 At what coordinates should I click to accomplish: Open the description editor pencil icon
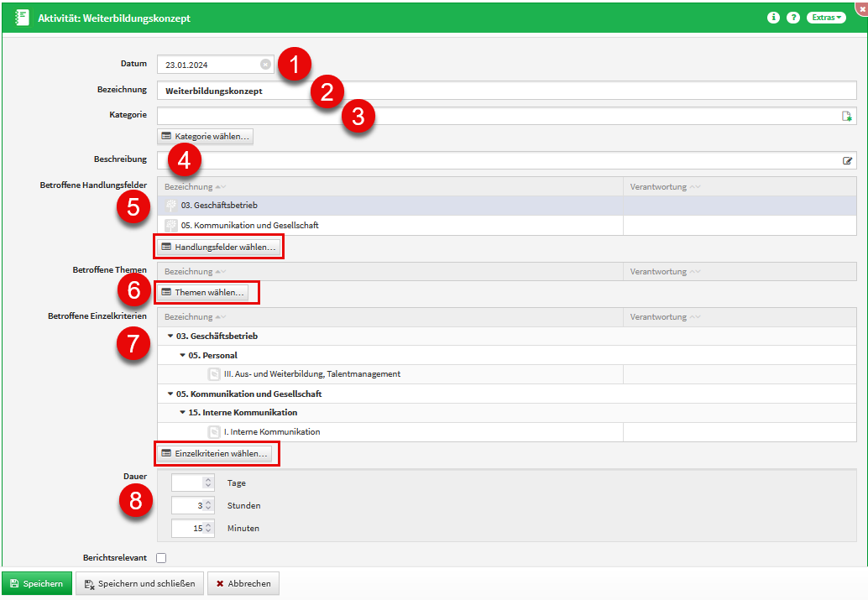pos(847,160)
